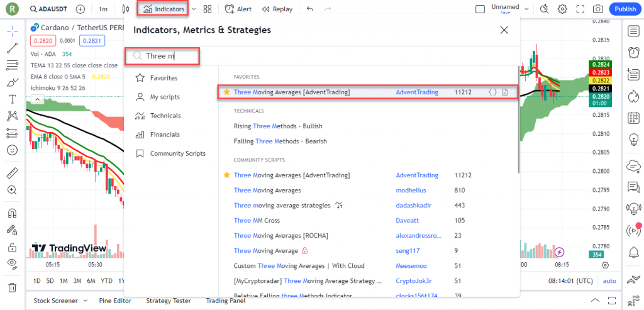This screenshot has width=644, height=310.
Task: Open author link dadashkadir
Action: click(x=414, y=205)
